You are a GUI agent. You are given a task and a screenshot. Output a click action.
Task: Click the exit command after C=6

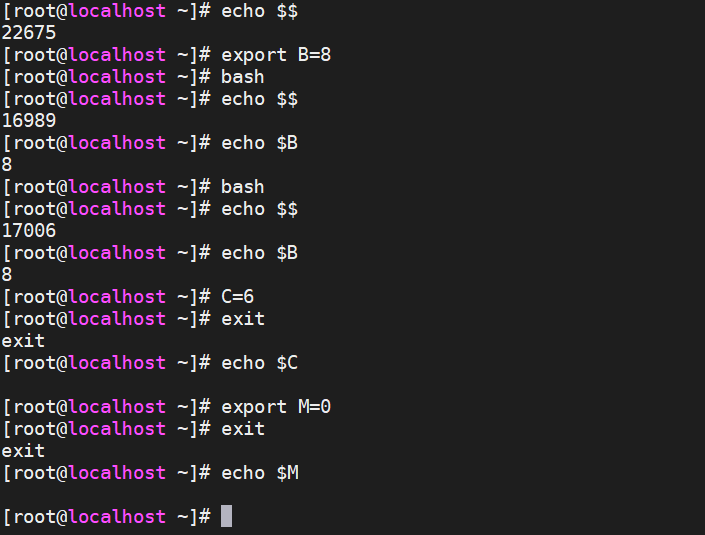pos(243,319)
